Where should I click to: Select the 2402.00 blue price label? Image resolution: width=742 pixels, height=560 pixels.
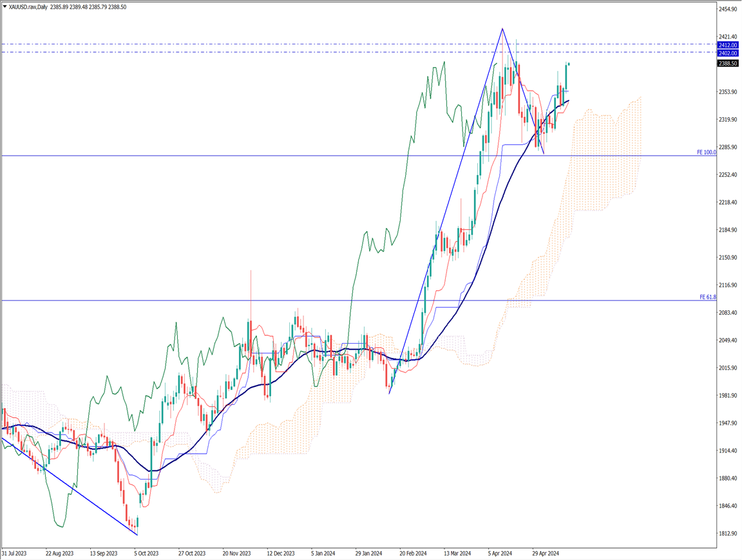tap(728, 53)
